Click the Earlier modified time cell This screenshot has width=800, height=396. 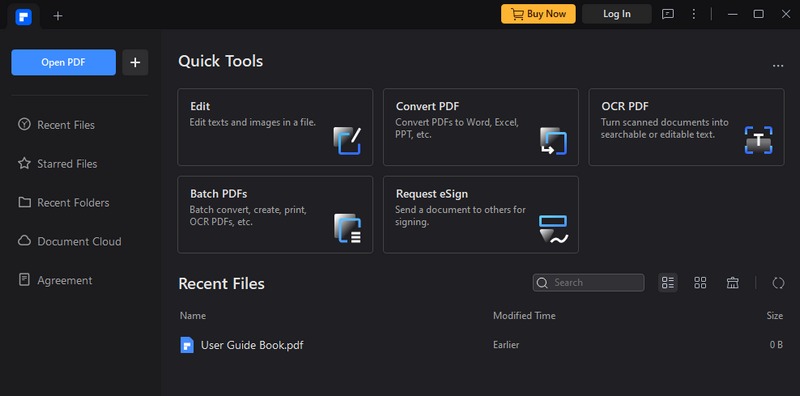click(x=506, y=345)
